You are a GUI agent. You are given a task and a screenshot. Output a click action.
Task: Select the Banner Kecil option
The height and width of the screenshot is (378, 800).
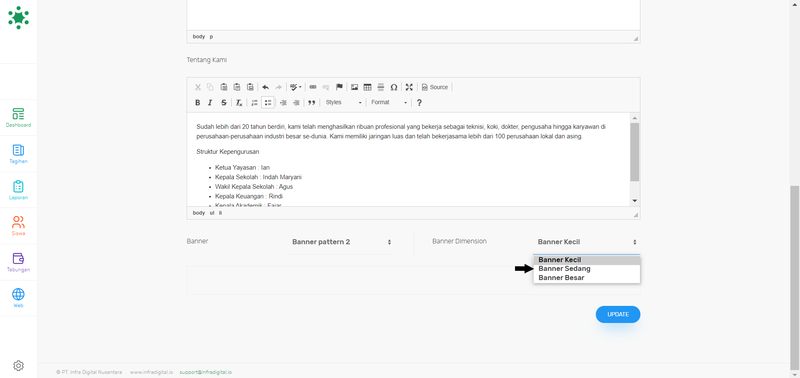click(x=587, y=260)
